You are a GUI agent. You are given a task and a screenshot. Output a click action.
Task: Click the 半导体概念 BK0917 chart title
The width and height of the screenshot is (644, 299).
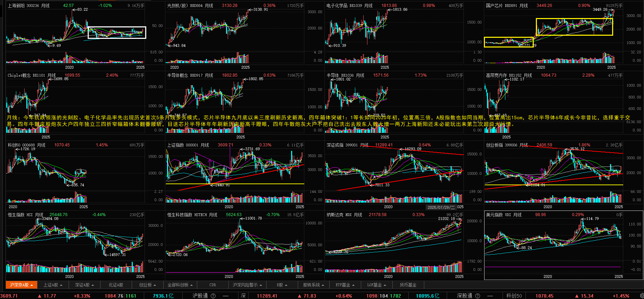coord(190,75)
